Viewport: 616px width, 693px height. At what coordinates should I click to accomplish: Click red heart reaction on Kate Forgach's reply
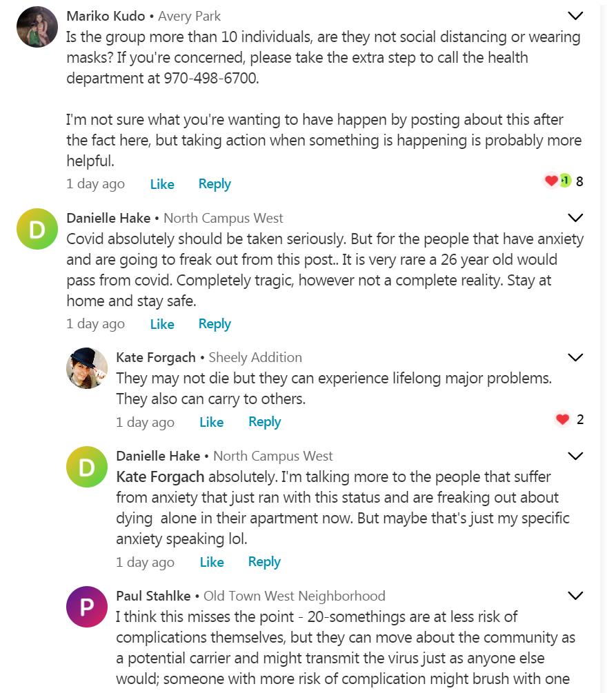coord(562,419)
